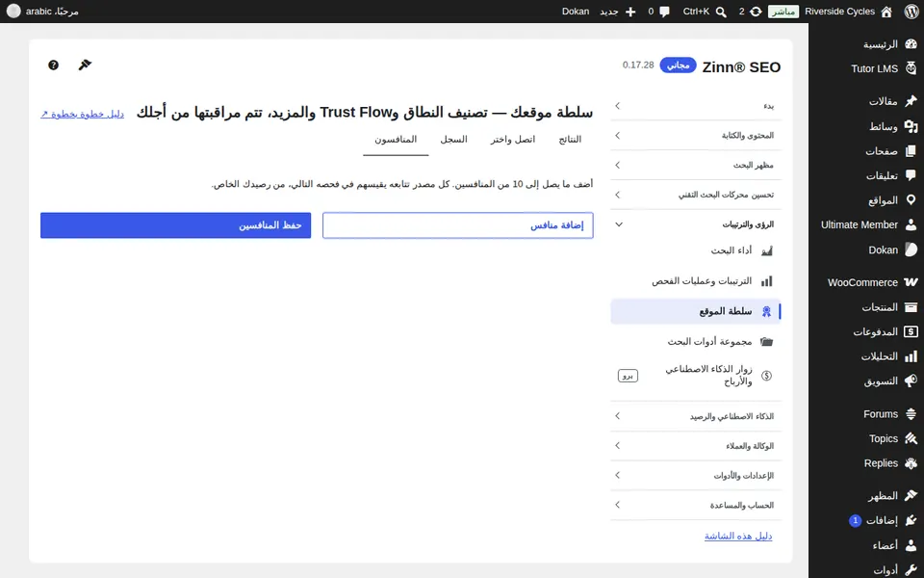
Task: Click the archive box icon of المنتجات
Action: pos(911,307)
